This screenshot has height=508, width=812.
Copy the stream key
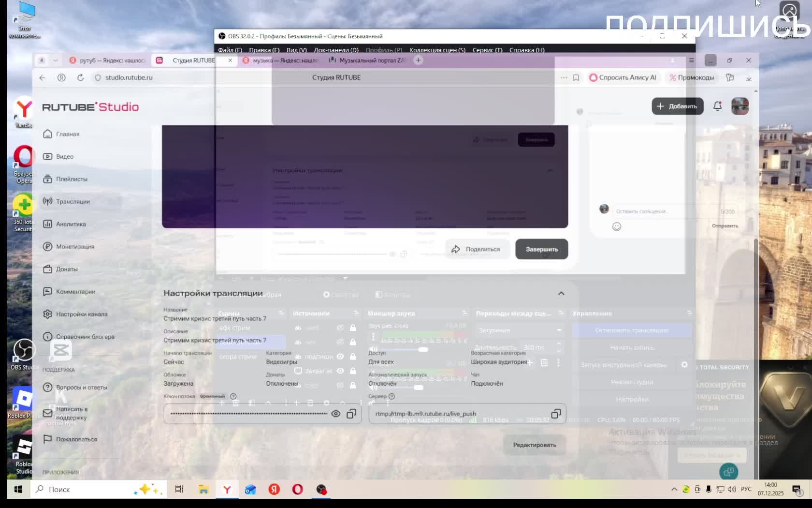[351, 414]
